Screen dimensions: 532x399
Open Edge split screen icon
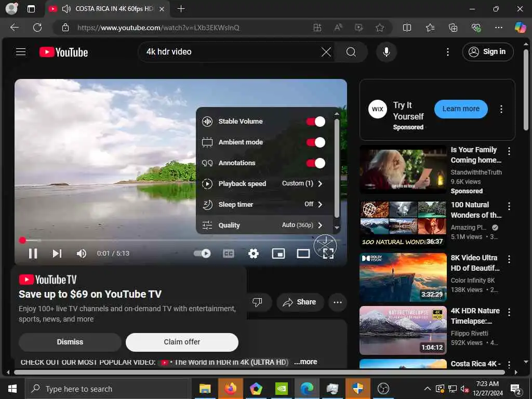click(407, 28)
